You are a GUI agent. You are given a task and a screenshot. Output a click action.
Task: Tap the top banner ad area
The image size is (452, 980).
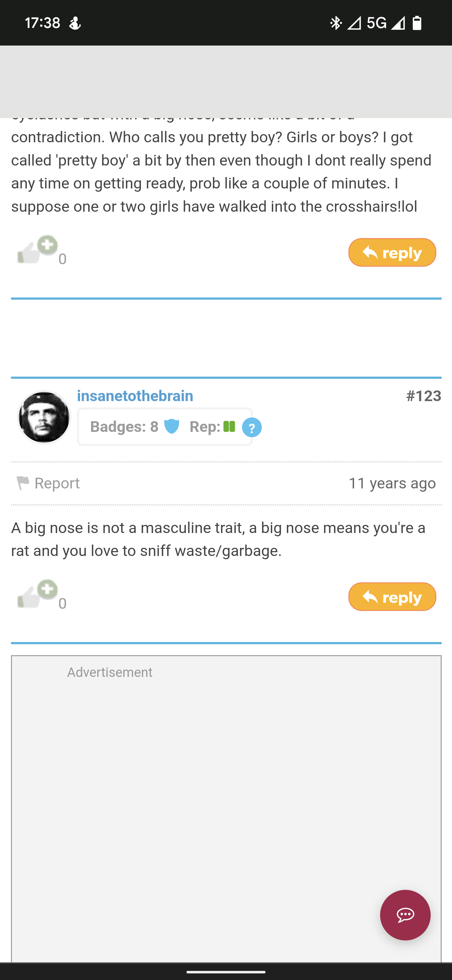pyautogui.click(x=226, y=81)
